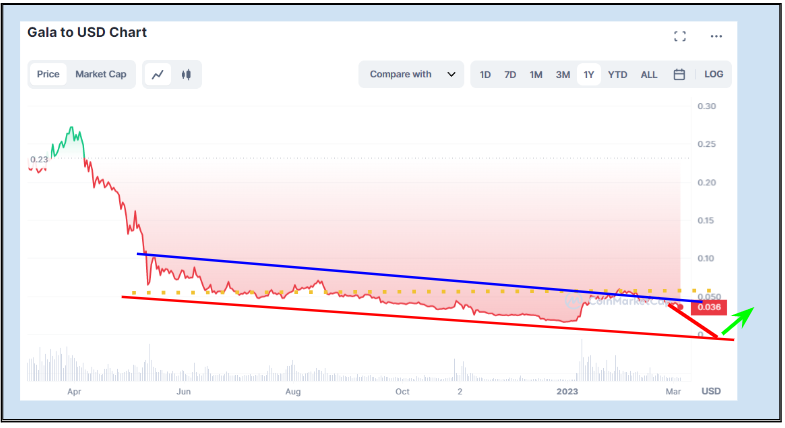The height and width of the screenshot is (428, 785).
Task: Switch to the Market Cap tab
Action: (x=101, y=74)
